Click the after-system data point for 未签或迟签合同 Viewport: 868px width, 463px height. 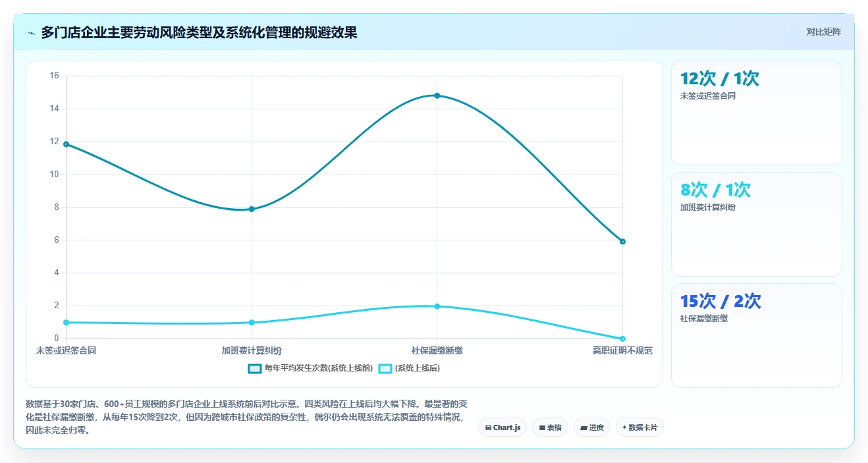(x=66, y=322)
